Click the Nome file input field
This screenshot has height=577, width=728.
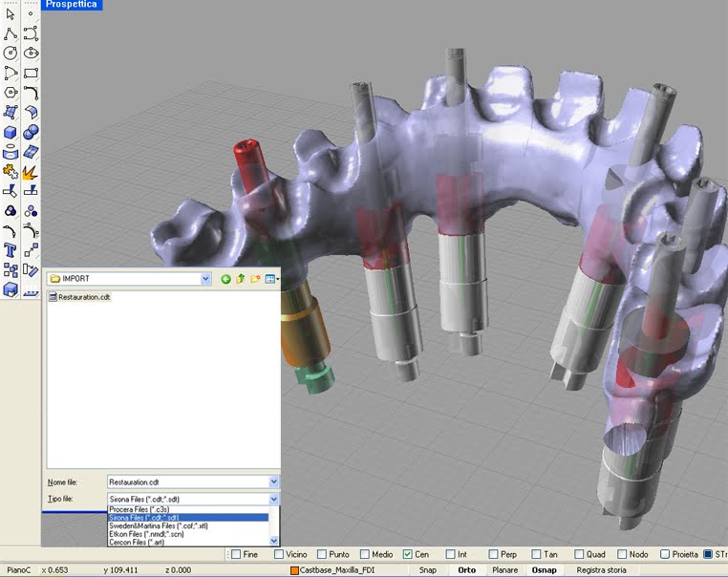188,481
